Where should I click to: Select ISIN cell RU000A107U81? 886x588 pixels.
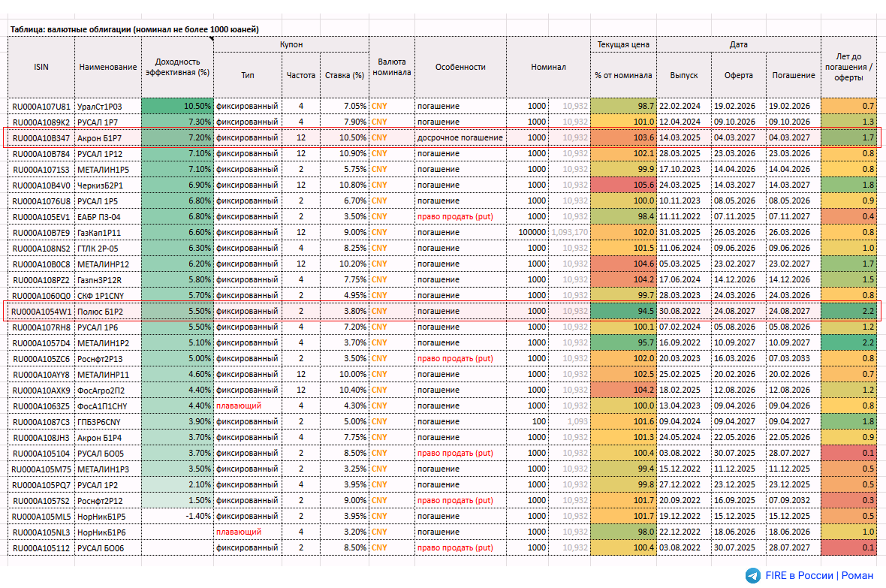coord(41,107)
